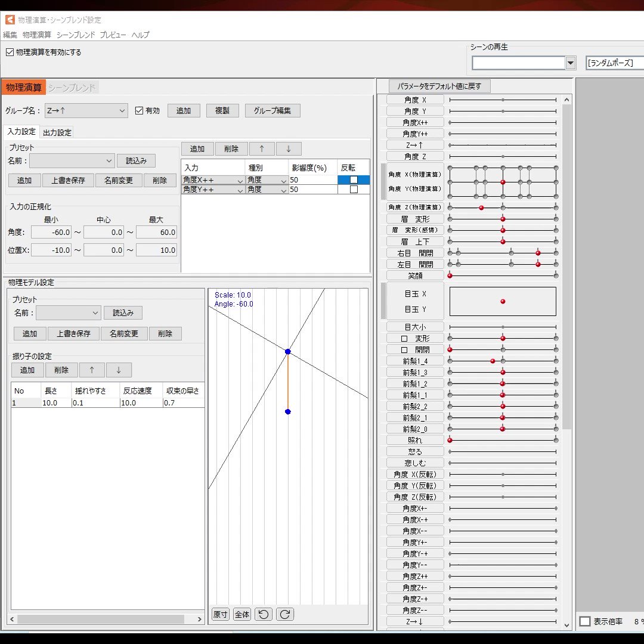Click the 照れ parameter label button
644x644 pixels.
click(415, 440)
